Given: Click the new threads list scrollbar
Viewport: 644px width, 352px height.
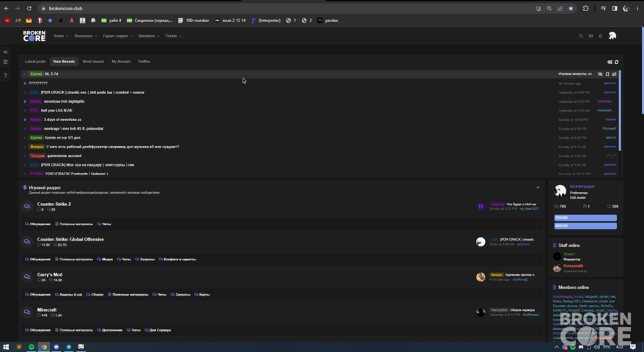Looking at the screenshot, I should [619, 110].
